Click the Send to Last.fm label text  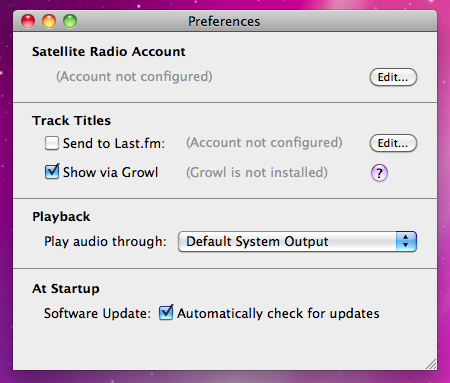pyautogui.click(x=114, y=143)
